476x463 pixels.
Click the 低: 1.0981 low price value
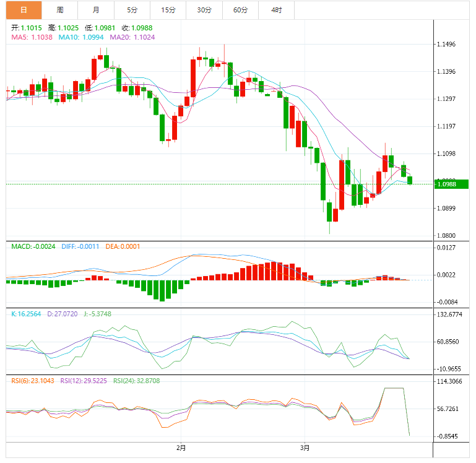[100, 28]
